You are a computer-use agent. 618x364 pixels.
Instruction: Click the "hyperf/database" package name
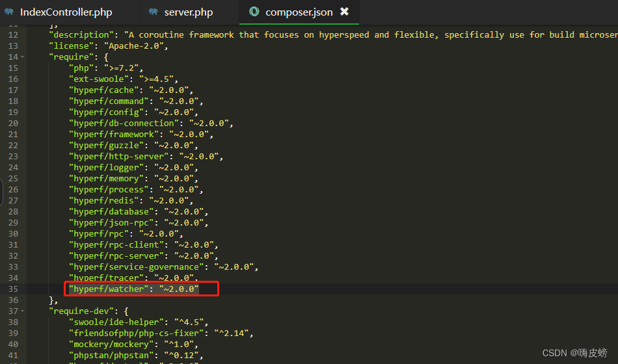pos(111,211)
